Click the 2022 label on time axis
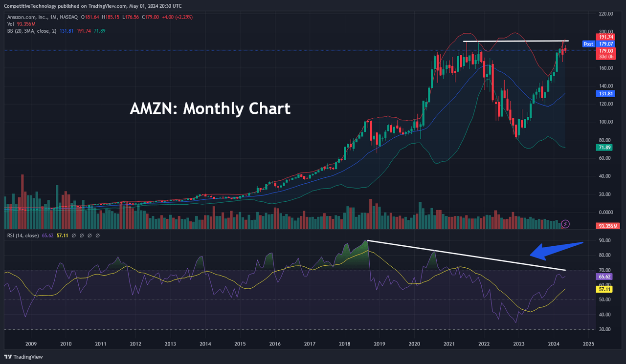The image size is (626, 364). [x=484, y=344]
